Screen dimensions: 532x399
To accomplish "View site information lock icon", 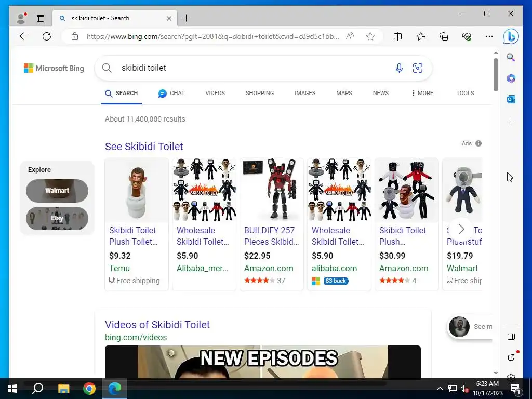I will pyautogui.click(x=75, y=36).
